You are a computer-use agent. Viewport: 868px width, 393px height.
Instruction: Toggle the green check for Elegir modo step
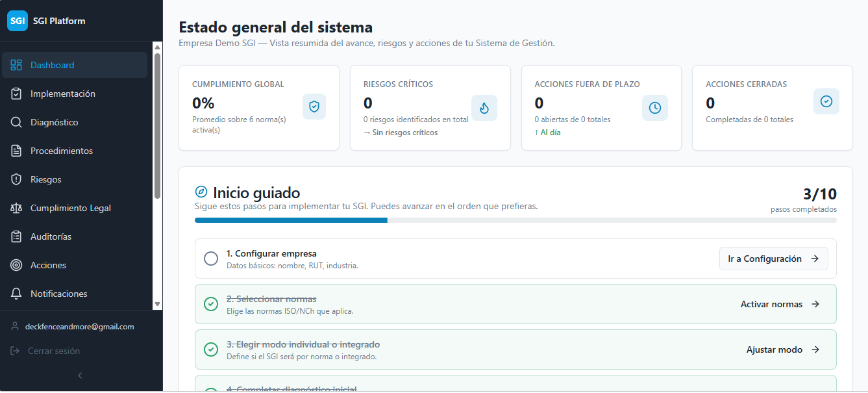[x=211, y=349]
